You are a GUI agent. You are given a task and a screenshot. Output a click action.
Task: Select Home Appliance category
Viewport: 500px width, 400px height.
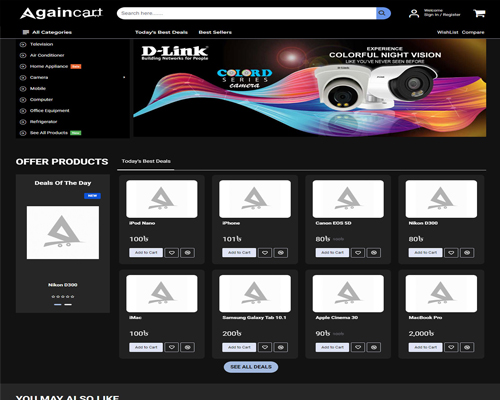(x=49, y=66)
